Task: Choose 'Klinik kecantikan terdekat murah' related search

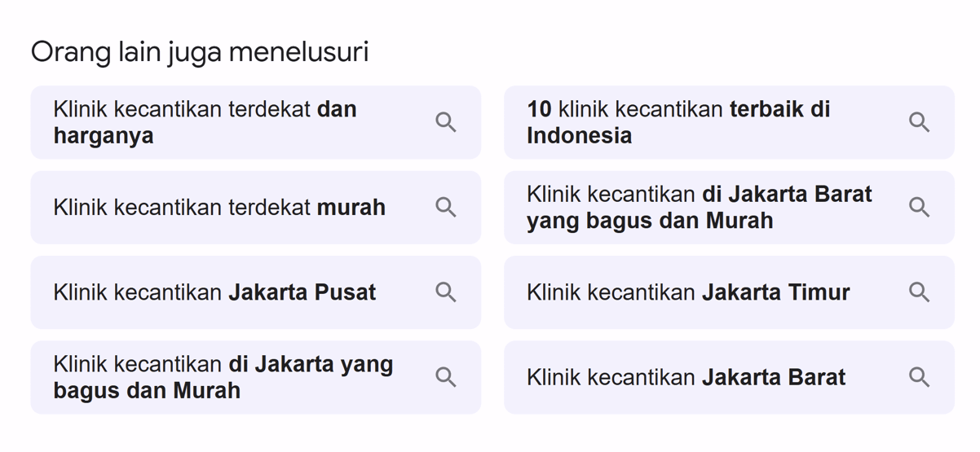Action: click(256, 207)
